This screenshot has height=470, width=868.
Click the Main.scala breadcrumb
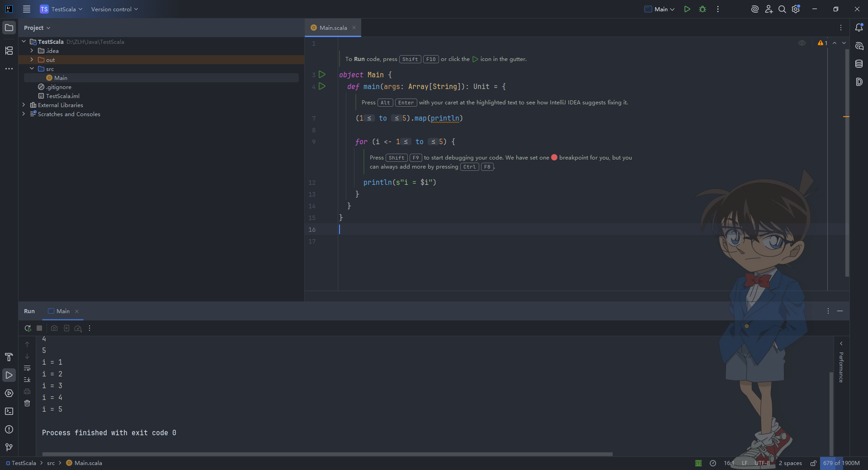[84, 463]
